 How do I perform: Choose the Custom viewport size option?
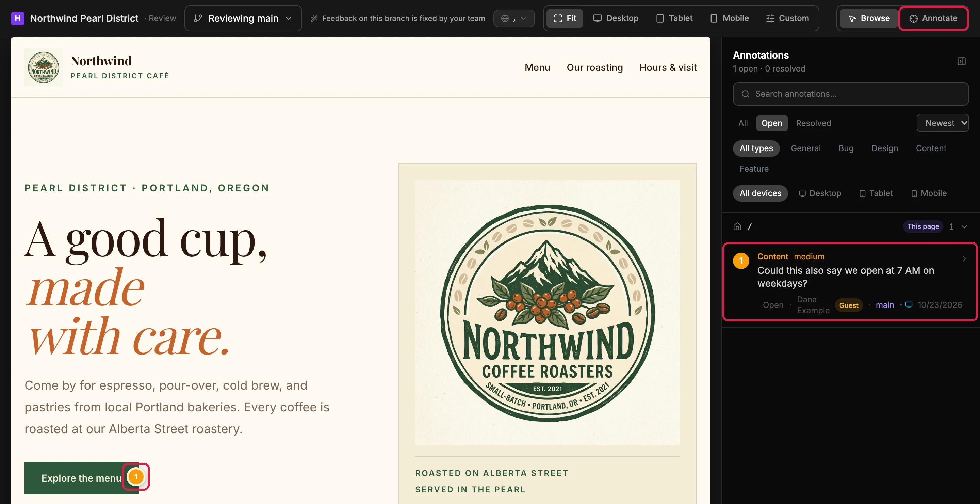(x=787, y=18)
